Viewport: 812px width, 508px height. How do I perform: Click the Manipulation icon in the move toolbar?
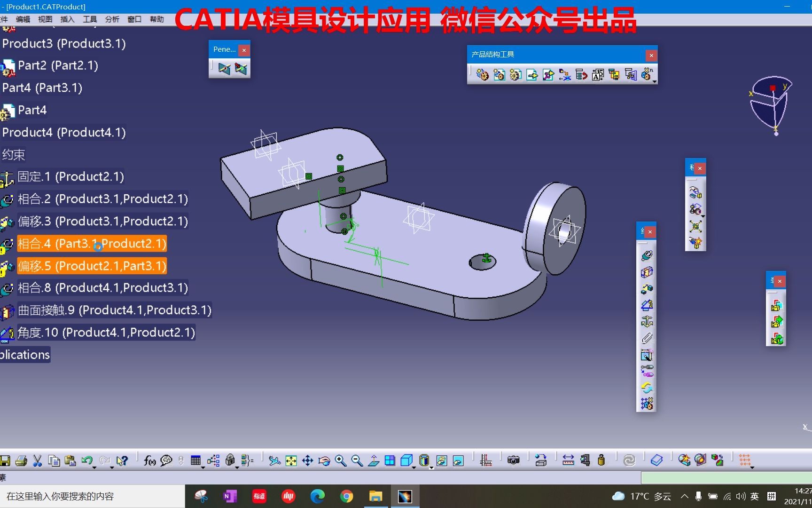695,192
